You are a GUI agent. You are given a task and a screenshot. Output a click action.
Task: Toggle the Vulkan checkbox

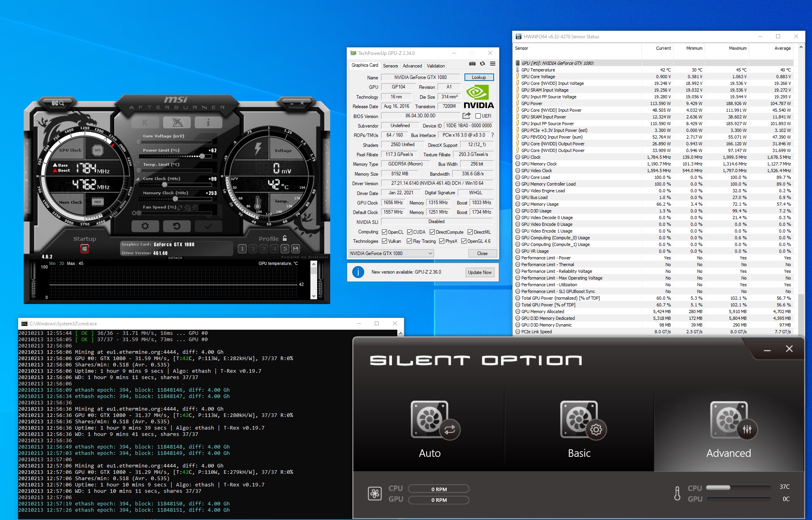[384, 241]
